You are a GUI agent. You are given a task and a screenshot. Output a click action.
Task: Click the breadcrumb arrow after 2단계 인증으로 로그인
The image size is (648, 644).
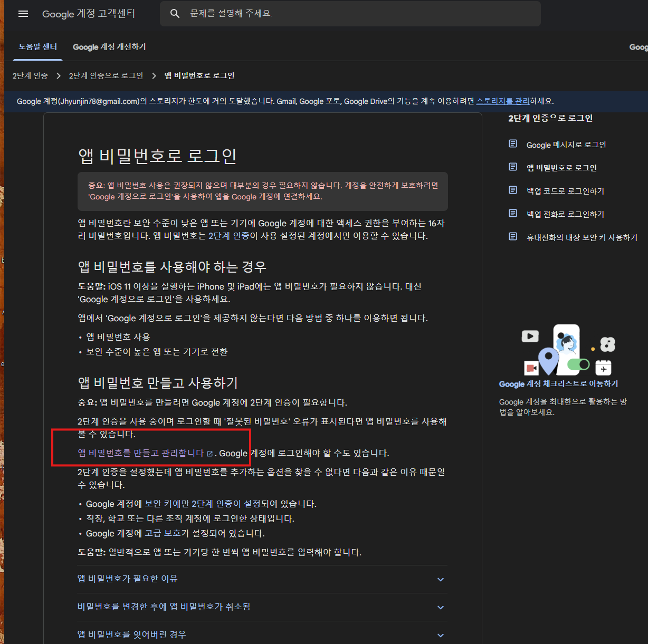click(x=154, y=76)
